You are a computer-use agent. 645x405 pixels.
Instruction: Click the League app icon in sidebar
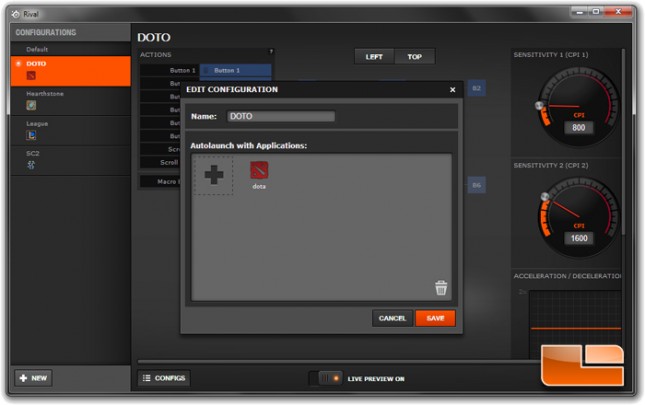[31, 135]
